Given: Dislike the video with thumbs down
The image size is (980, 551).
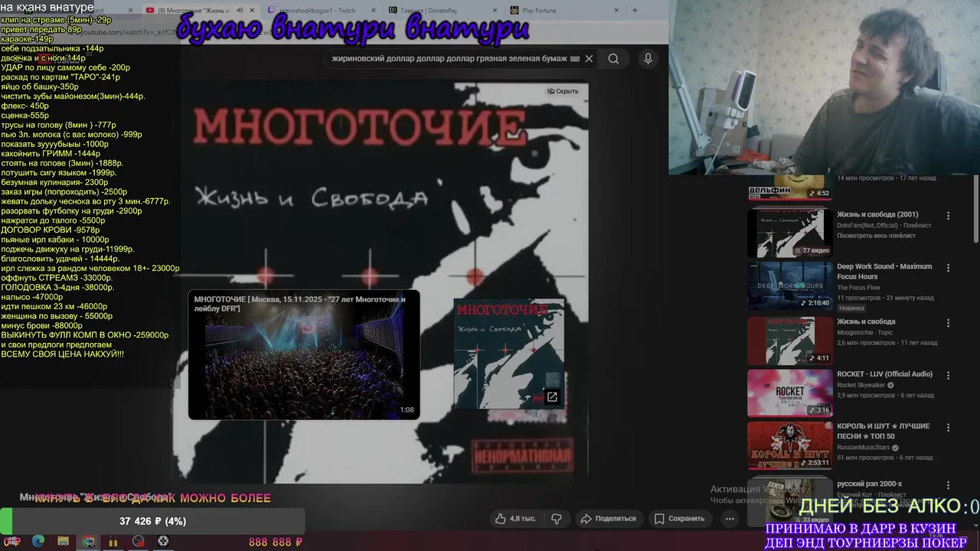Looking at the screenshot, I should tap(557, 518).
